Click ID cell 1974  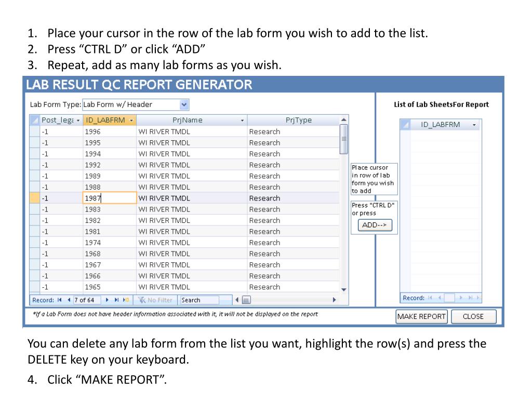[109, 243]
